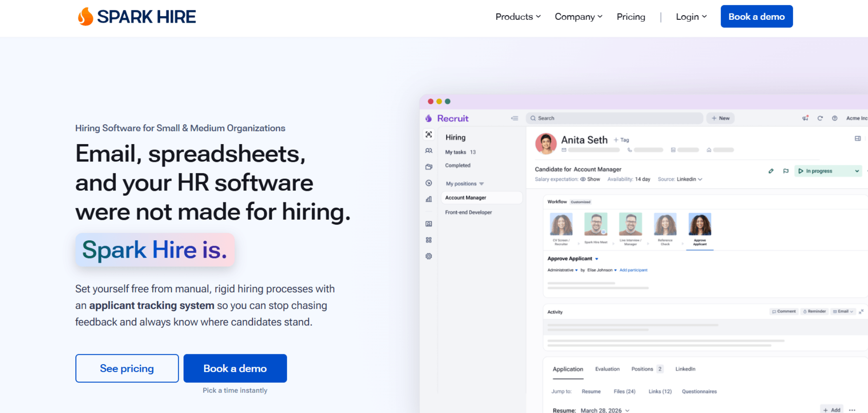
Task: Click the pencil edit icon beside In progress
Action: [771, 171]
